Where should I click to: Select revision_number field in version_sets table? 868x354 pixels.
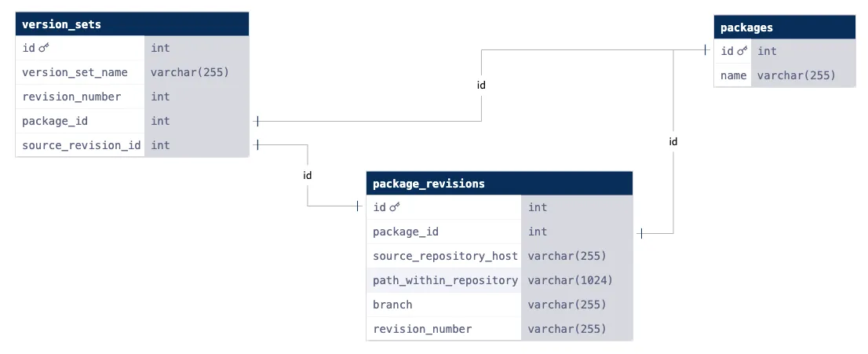click(71, 97)
